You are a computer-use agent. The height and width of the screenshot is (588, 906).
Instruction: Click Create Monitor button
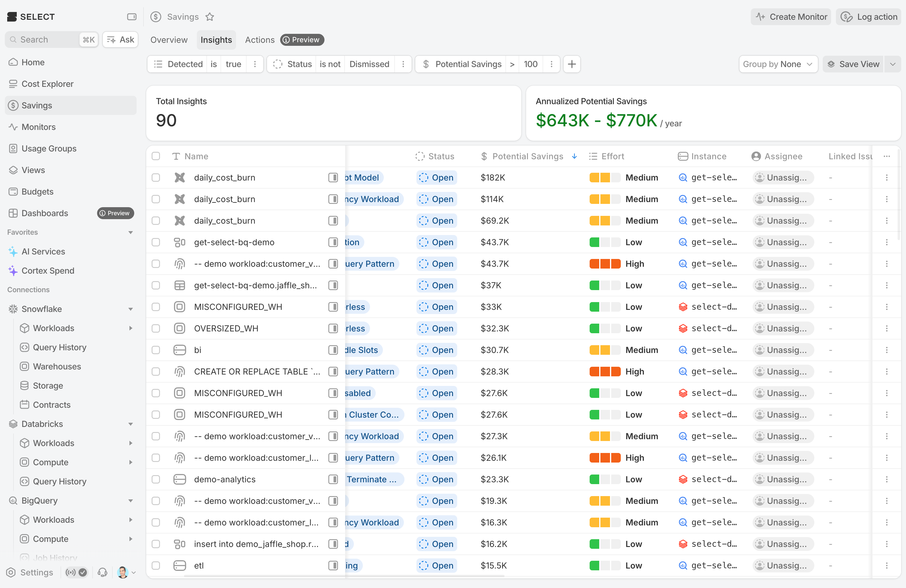tap(791, 17)
